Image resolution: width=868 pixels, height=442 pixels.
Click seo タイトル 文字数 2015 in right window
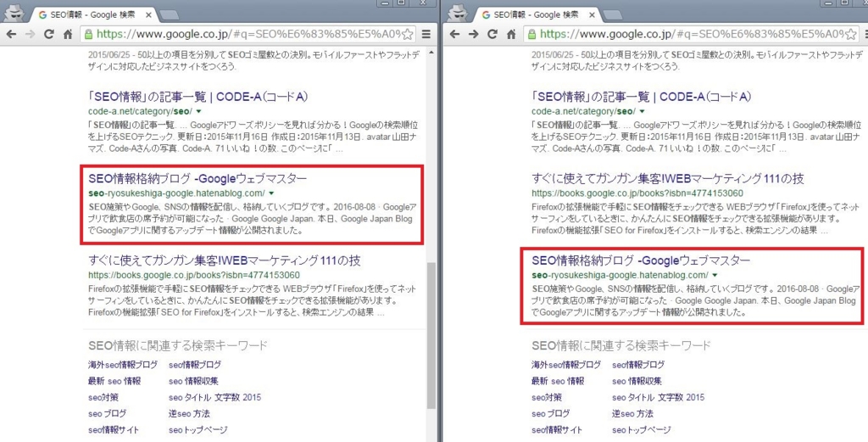[x=659, y=397]
